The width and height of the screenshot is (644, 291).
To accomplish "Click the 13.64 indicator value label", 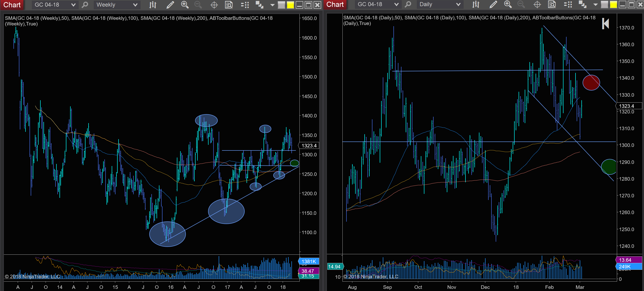I will tap(628, 260).
